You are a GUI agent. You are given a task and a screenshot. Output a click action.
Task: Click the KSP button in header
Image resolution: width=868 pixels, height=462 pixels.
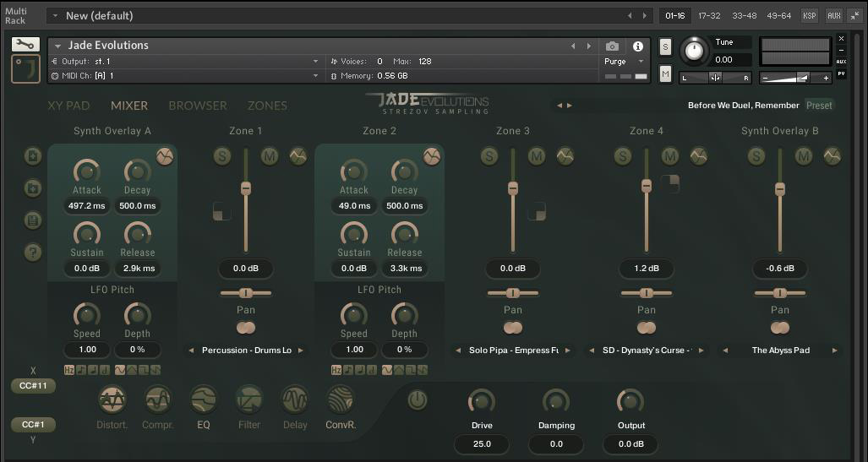pyautogui.click(x=810, y=15)
